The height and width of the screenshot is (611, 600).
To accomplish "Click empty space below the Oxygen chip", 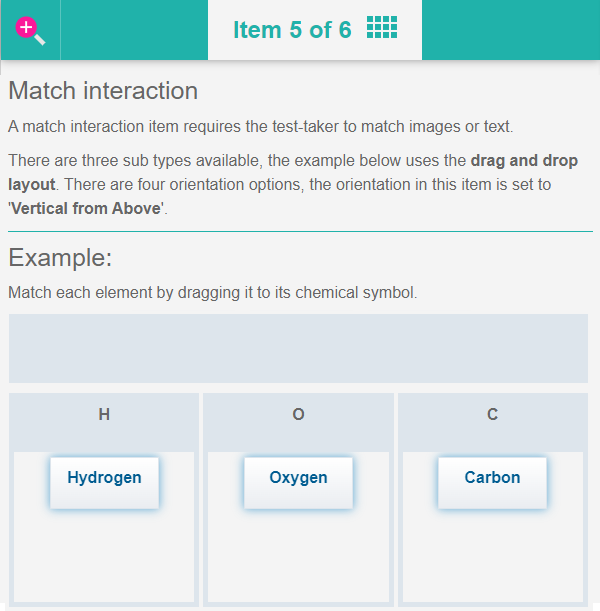I will pos(298,560).
